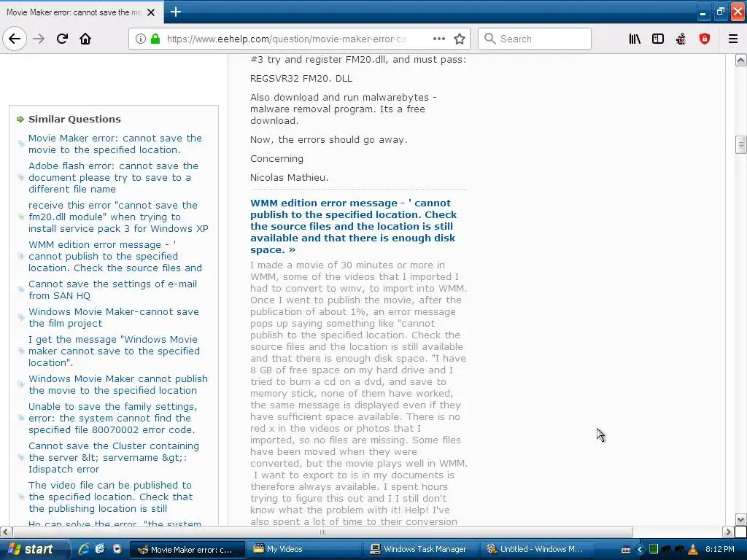Click the horizontal scrollbar left arrow
The image size is (747, 560).
pos(6,532)
